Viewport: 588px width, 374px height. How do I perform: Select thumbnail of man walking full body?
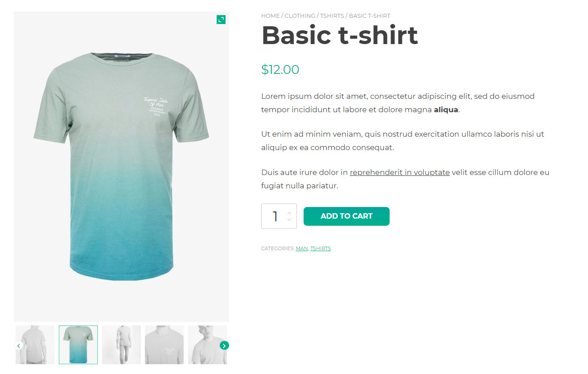click(121, 345)
